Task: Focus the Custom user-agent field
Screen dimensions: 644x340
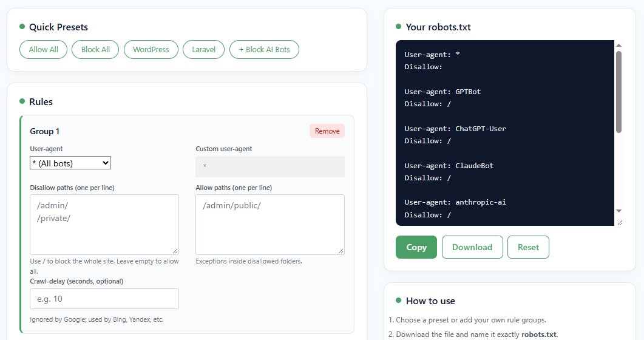Action: coord(270,166)
